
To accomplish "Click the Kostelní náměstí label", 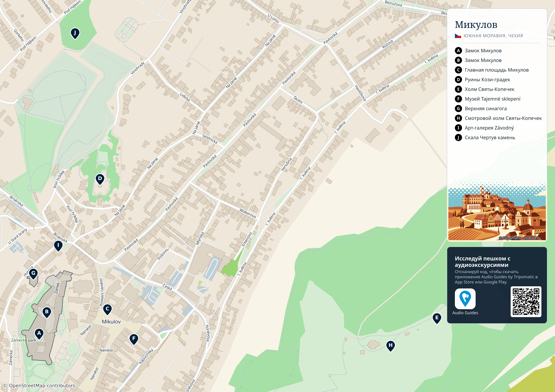I will tap(101, 292).
